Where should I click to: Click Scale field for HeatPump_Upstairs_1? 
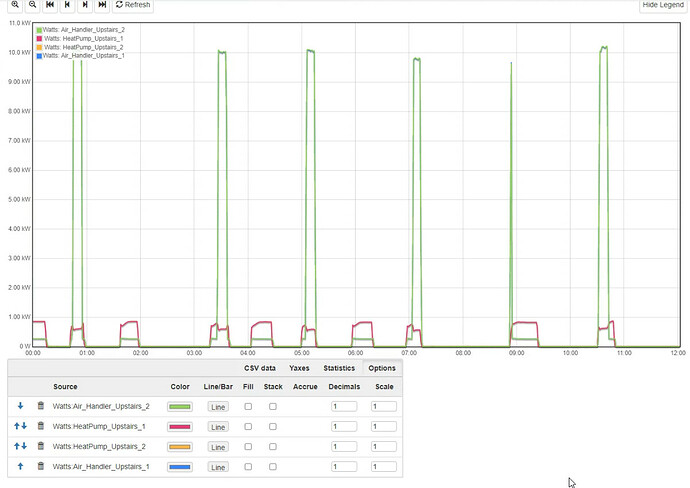click(x=384, y=426)
